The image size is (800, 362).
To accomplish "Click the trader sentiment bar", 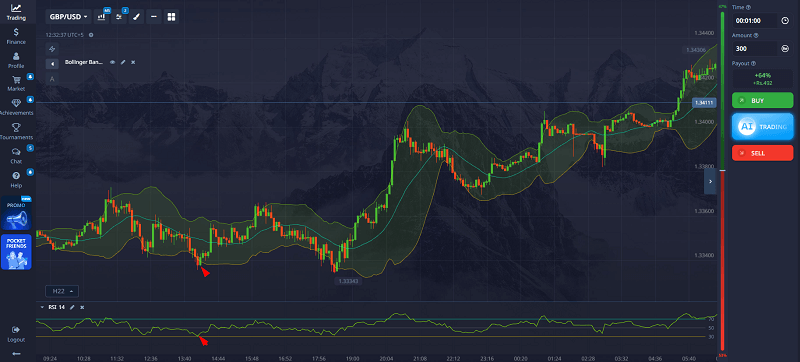I will coord(722,180).
